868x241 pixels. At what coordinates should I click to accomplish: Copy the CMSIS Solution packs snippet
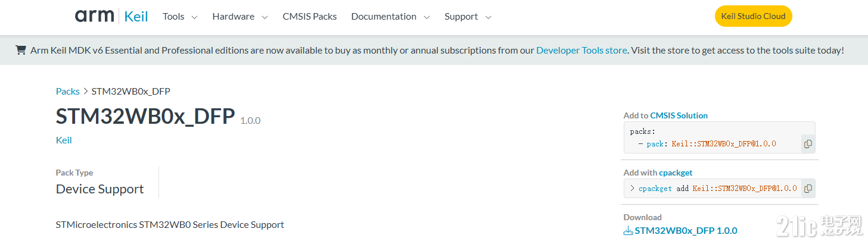[x=808, y=144]
